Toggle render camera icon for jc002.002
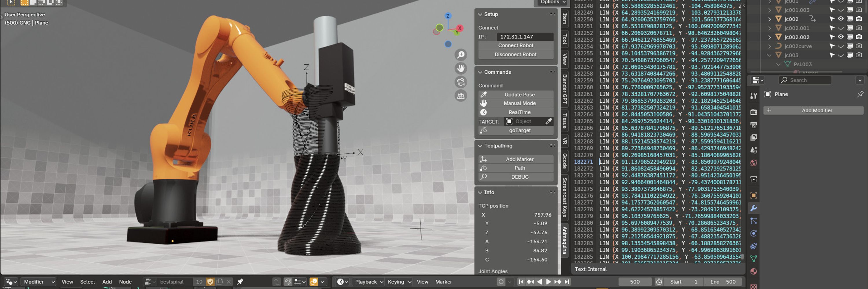The height and width of the screenshot is (289, 868). [x=859, y=37]
